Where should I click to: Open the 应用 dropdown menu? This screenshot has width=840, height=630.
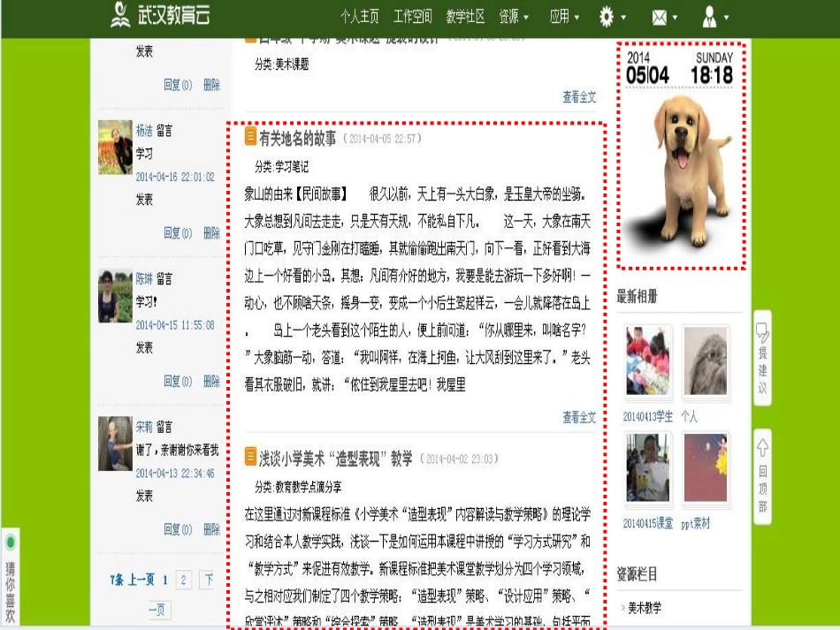(x=564, y=17)
